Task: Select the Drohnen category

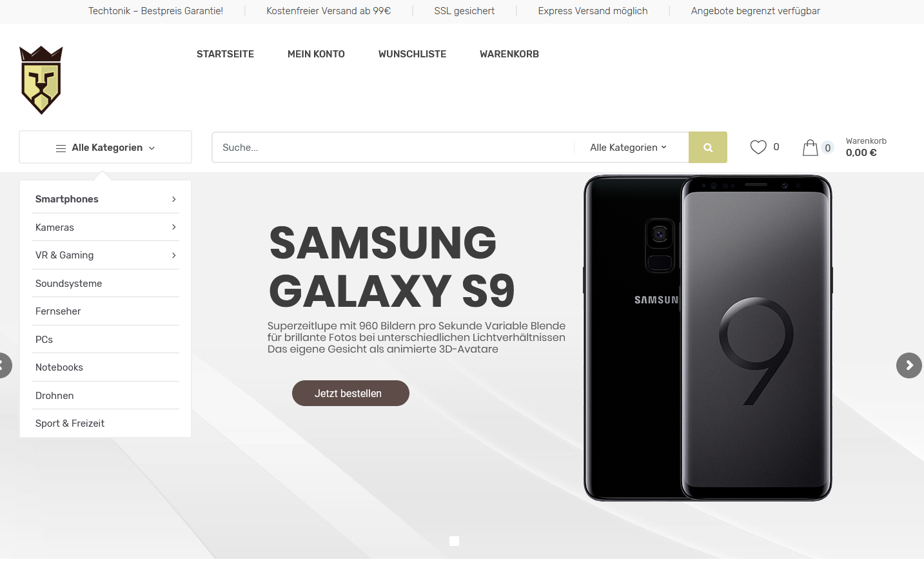Action: [55, 396]
